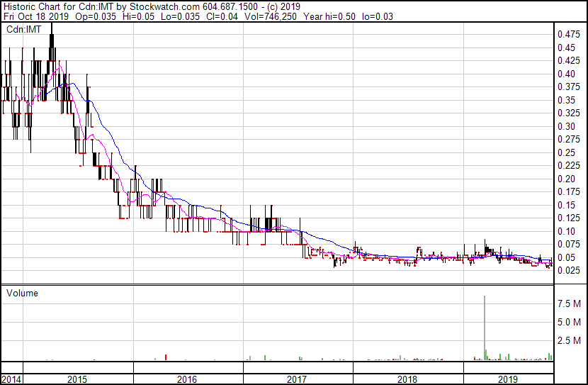
Task: Click the 0.25 price axis label
Action: (566, 152)
